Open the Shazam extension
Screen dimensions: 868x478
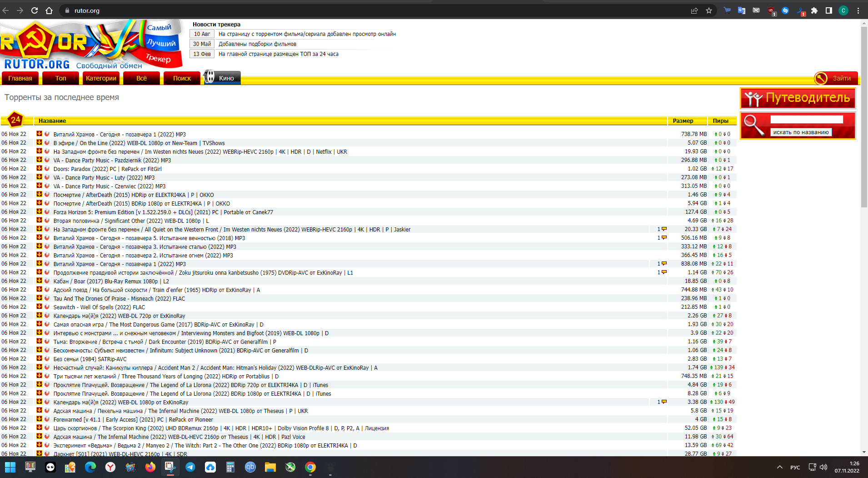pyautogui.click(x=785, y=10)
